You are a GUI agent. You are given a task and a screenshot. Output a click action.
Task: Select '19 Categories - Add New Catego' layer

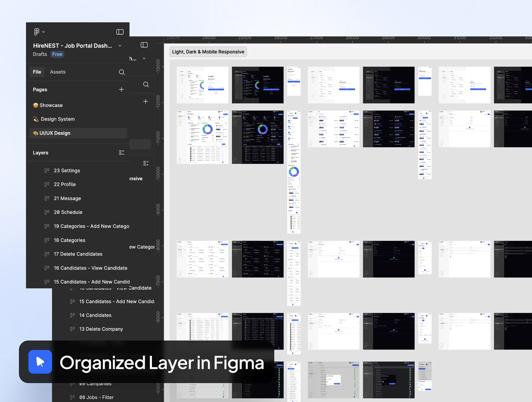[92, 226]
